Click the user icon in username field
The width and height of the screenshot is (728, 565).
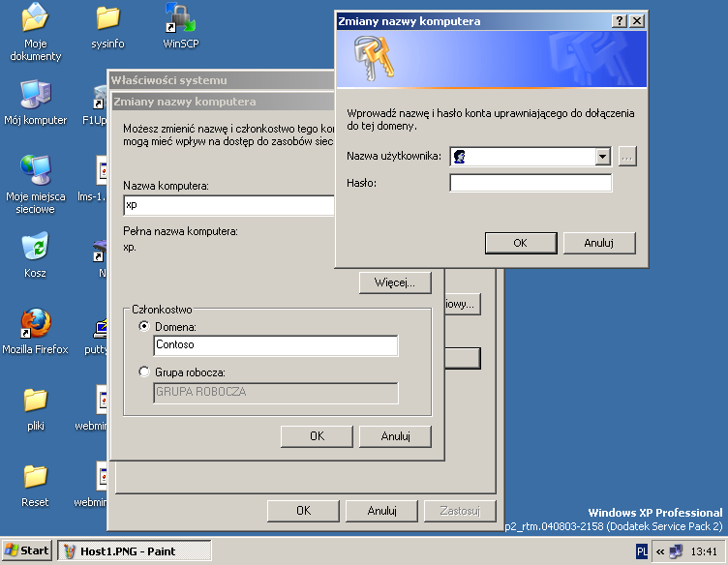[x=459, y=157]
